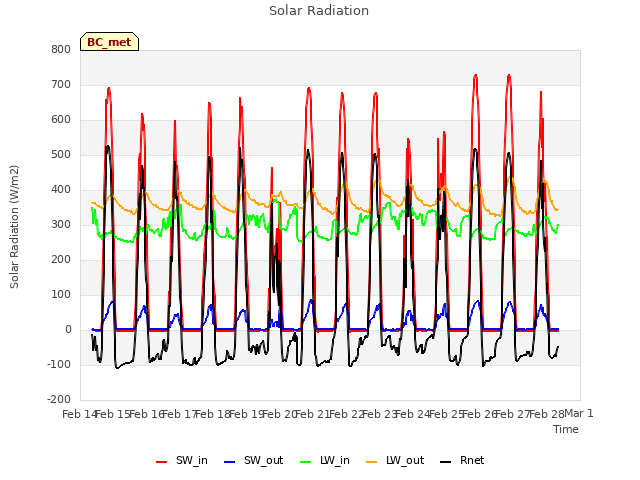Viewport: 640px width, 480px height.
Task: Click the 300 y-axis tick label
Action: [61, 224]
